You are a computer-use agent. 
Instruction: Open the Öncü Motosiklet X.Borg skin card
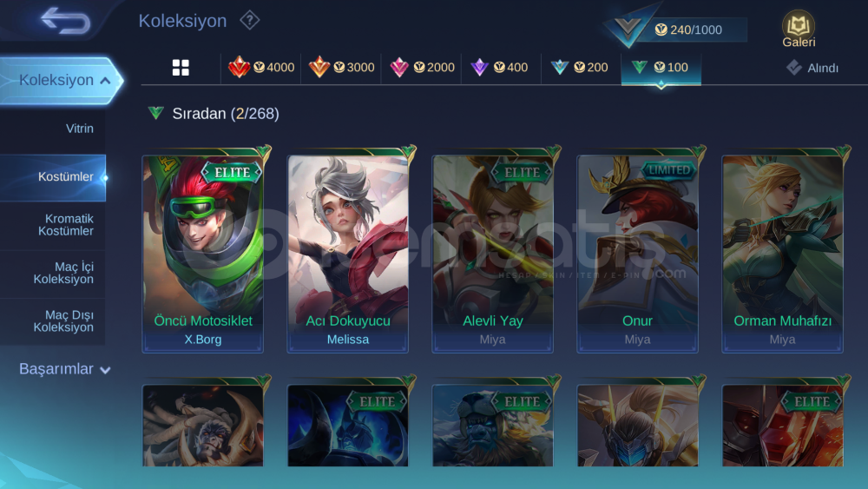coord(203,252)
